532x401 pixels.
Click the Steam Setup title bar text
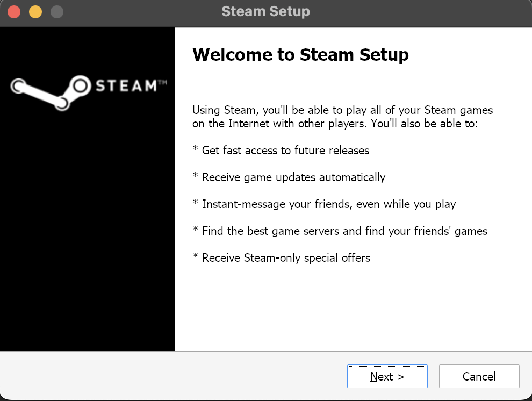[265, 11]
